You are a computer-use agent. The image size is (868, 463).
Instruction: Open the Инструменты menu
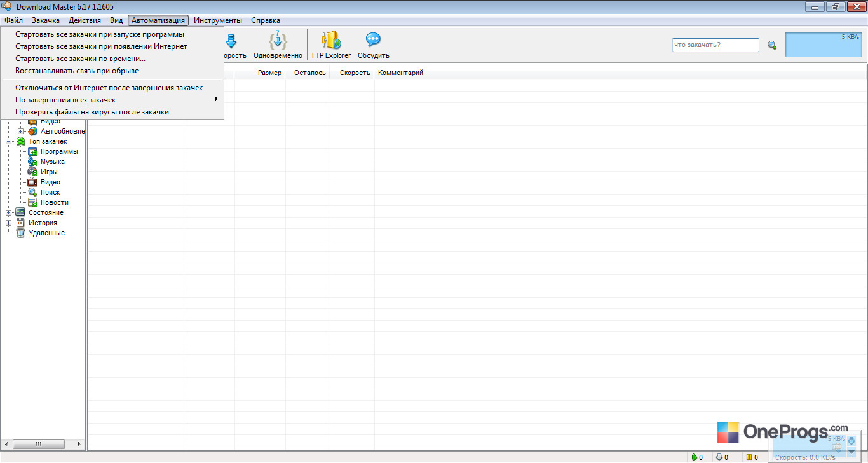(218, 20)
